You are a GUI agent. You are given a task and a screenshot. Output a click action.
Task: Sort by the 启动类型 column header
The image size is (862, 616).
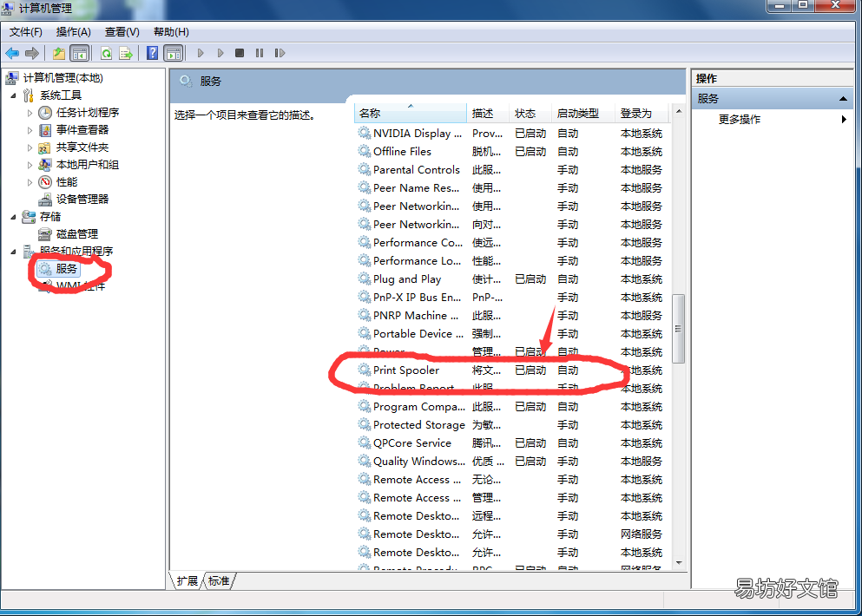point(582,113)
